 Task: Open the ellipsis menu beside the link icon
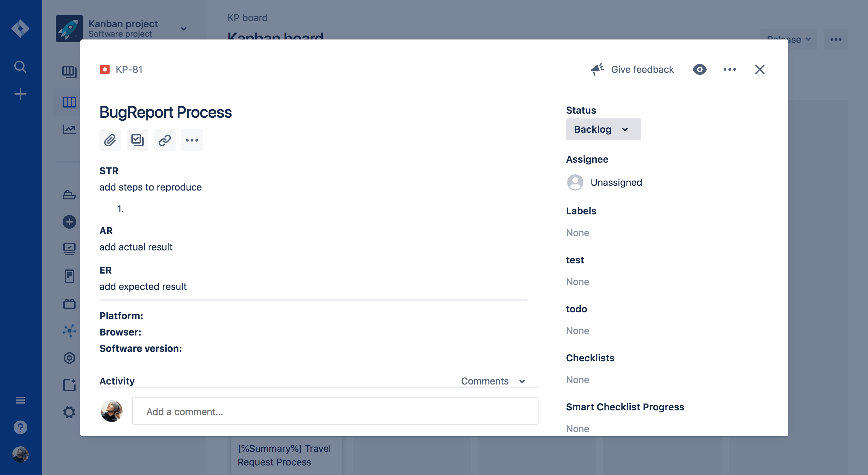pyautogui.click(x=192, y=140)
